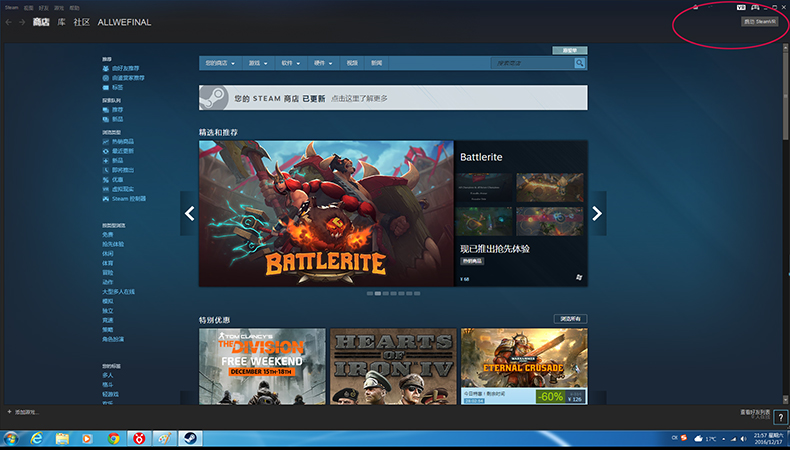Click the Steam 控制器 controller icon
This screenshot has width=790, height=450.
pos(106,199)
